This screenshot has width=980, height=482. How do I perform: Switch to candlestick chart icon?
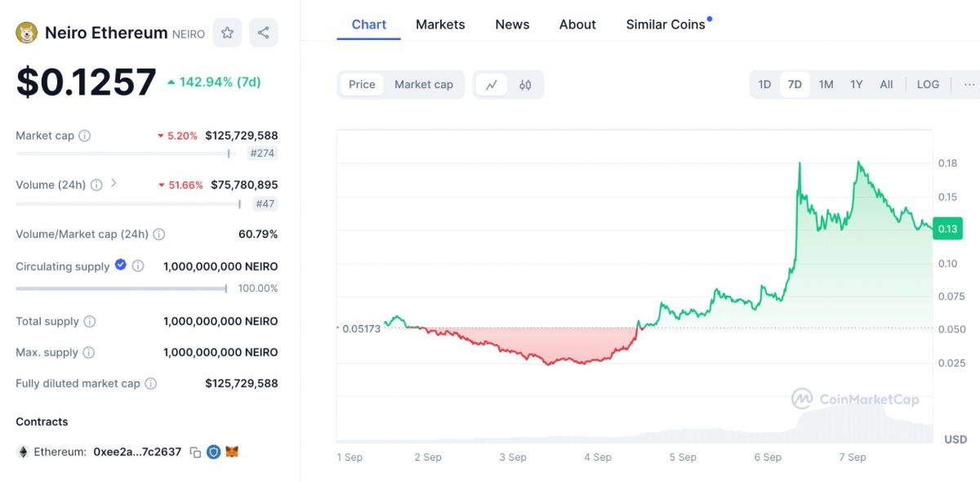tap(525, 84)
